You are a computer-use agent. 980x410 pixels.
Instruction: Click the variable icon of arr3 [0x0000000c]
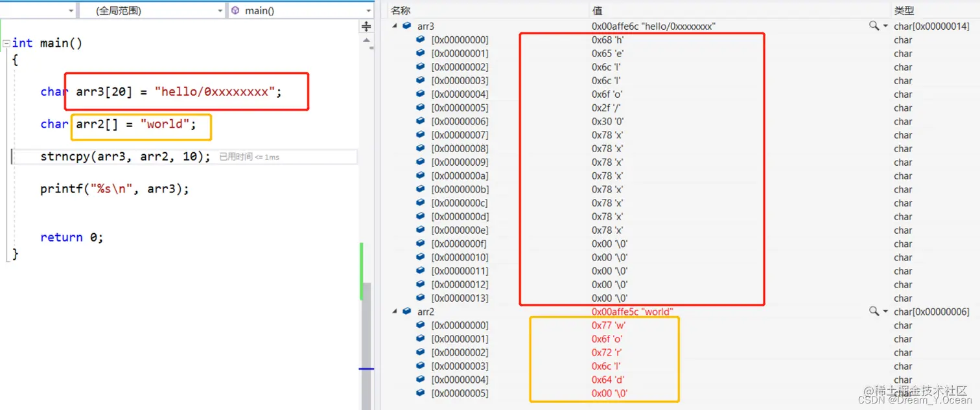pos(421,203)
